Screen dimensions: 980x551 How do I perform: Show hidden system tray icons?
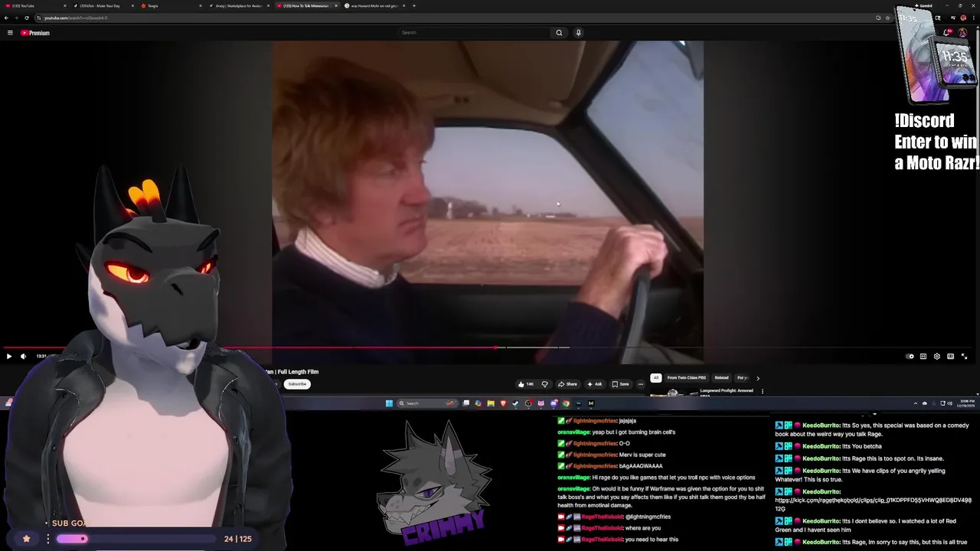(x=915, y=403)
